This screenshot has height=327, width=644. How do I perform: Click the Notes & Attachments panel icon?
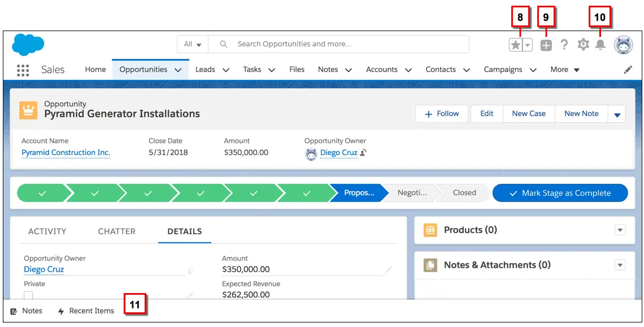coord(430,265)
